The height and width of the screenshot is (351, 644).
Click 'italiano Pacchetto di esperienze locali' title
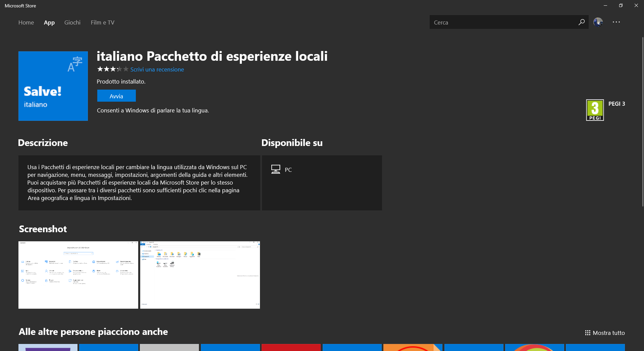pyautogui.click(x=212, y=56)
